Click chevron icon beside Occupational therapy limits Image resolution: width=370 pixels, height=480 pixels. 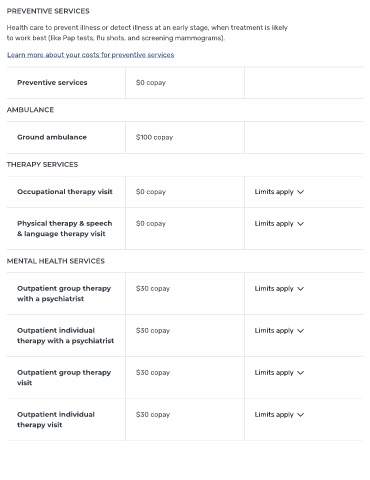(x=301, y=192)
